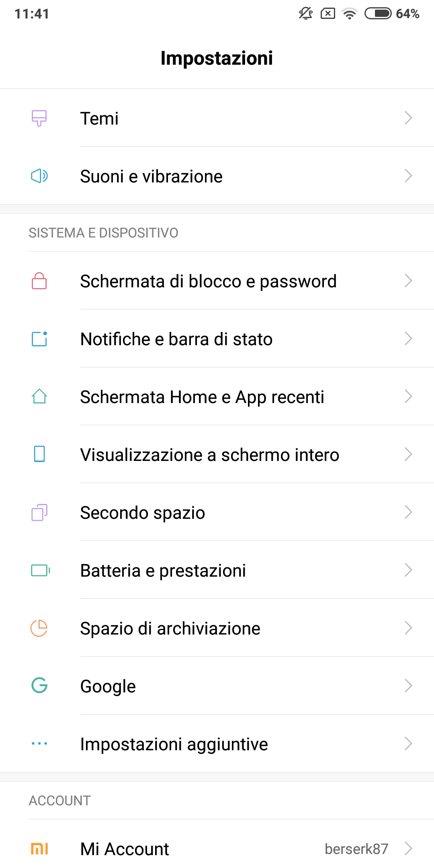Expand the Temi row chevron
Viewport: 434px width, 868px height.
pos(408,118)
